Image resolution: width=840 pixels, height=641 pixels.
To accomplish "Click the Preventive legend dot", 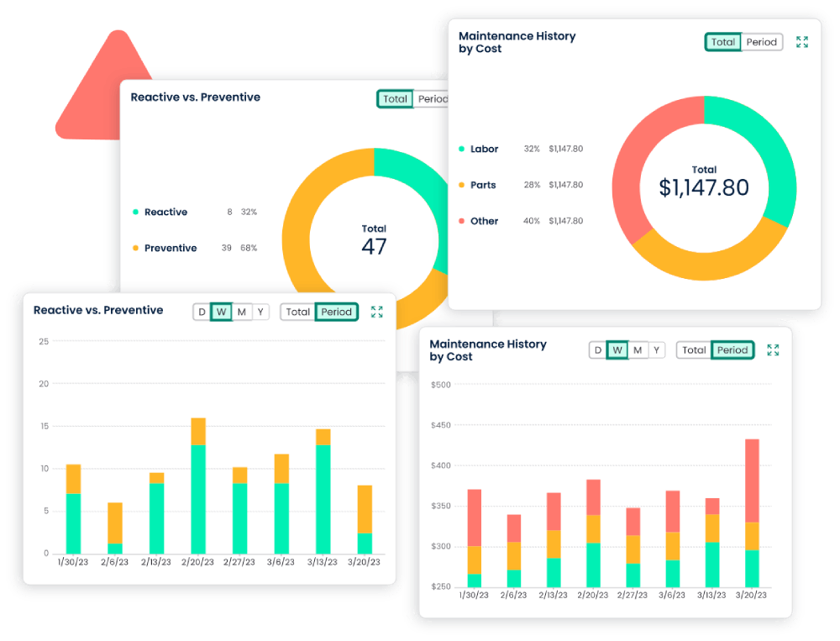I will tap(134, 248).
